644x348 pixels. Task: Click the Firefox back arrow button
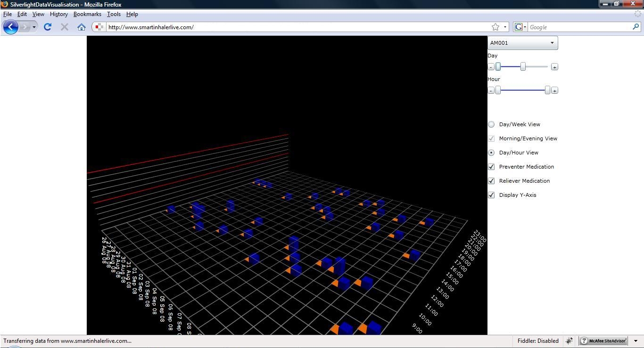pyautogui.click(x=11, y=27)
